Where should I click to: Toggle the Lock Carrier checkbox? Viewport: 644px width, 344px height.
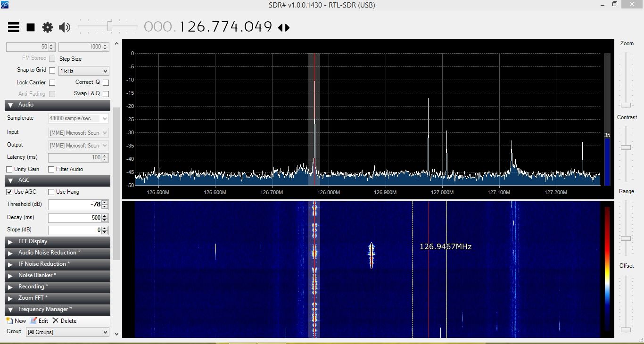coord(52,82)
